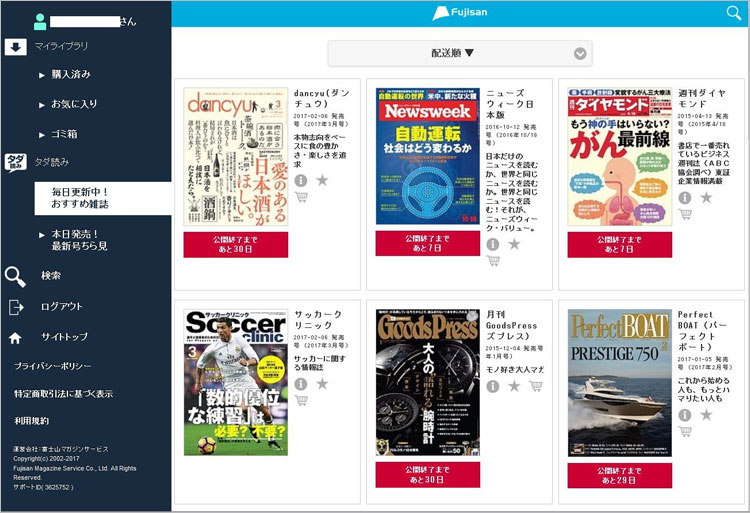Favorite Perfect BOAT with the star
750x513 pixels.
(706, 415)
